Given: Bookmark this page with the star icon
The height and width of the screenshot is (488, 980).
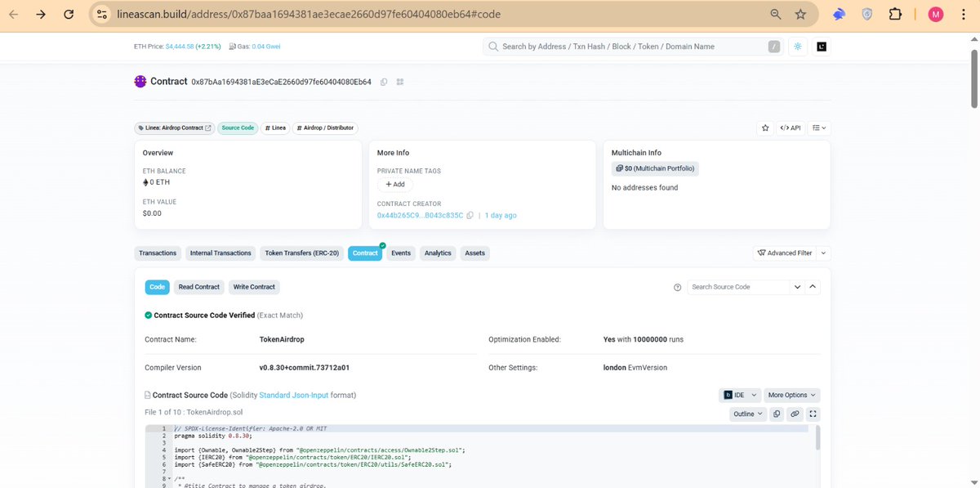Looking at the screenshot, I should 801,15.
